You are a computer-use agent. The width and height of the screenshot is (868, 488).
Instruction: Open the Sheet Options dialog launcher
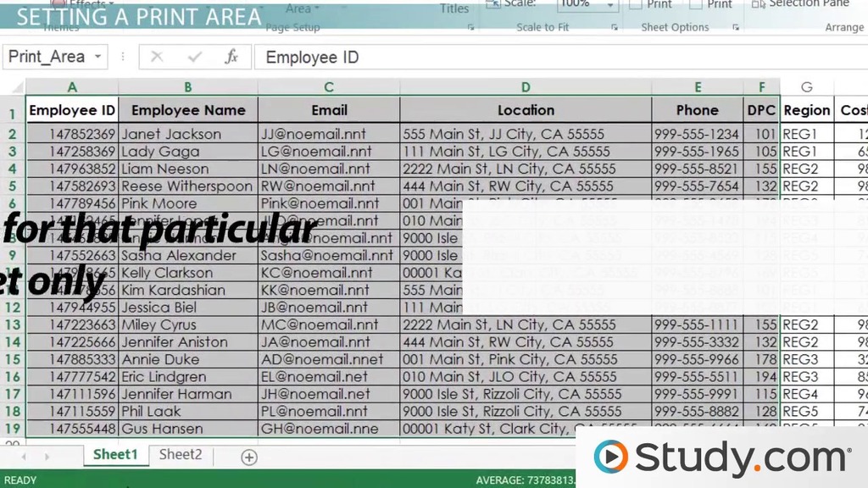pyautogui.click(x=736, y=28)
